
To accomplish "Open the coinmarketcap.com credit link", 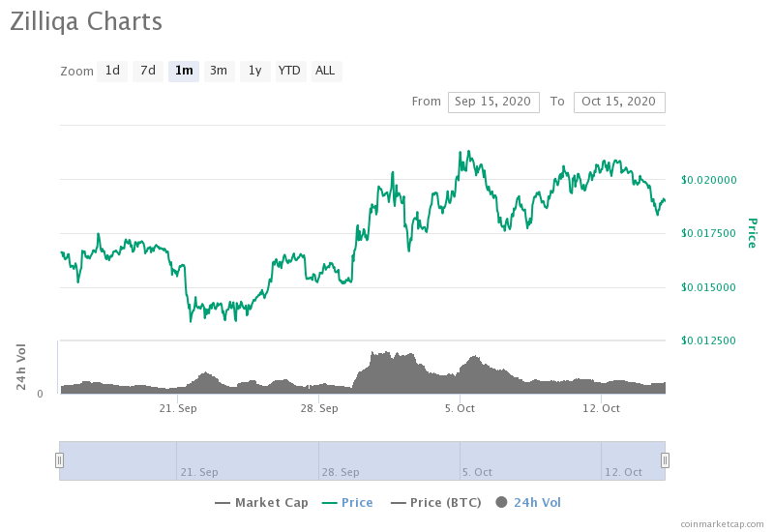I will (722, 523).
